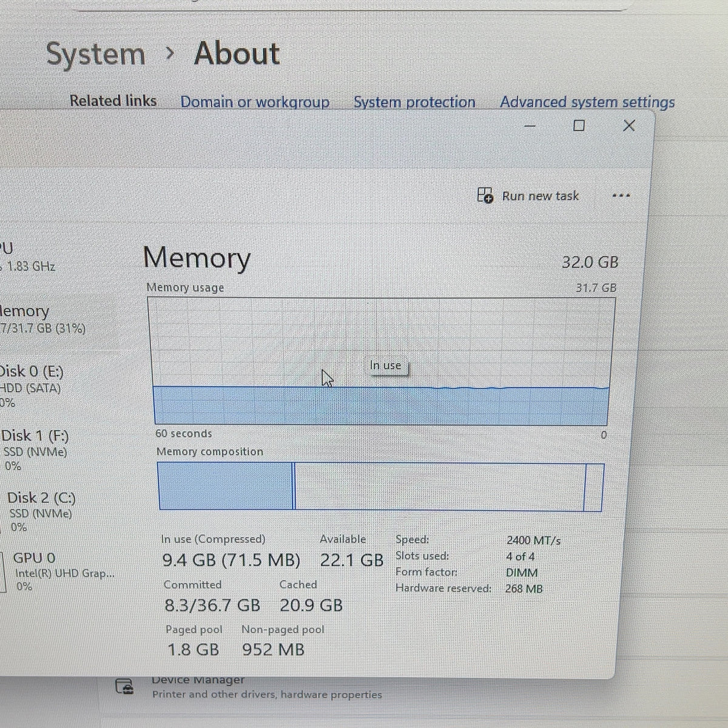Click the Cached label
The width and height of the screenshot is (728, 728).
298,585
